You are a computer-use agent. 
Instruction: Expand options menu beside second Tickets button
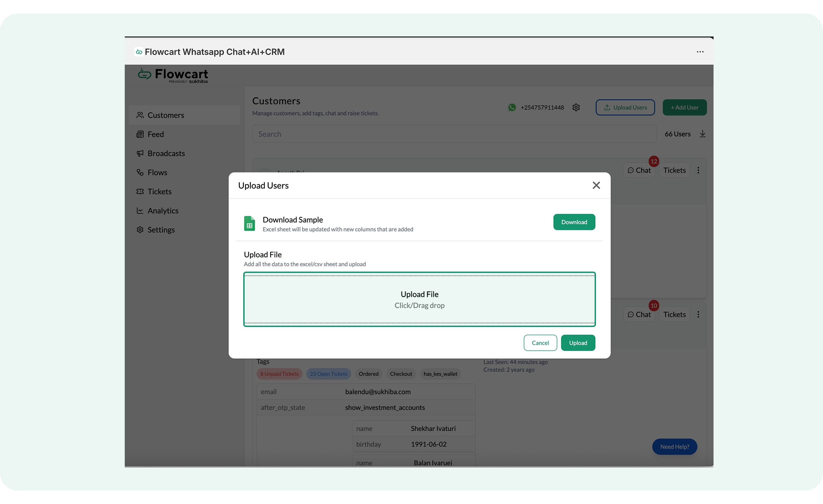click(x=698, y=314)
